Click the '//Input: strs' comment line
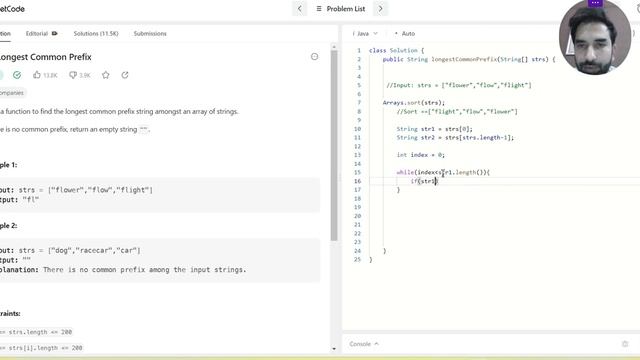Viewport: 640px width, 360px height. [459, 85]
